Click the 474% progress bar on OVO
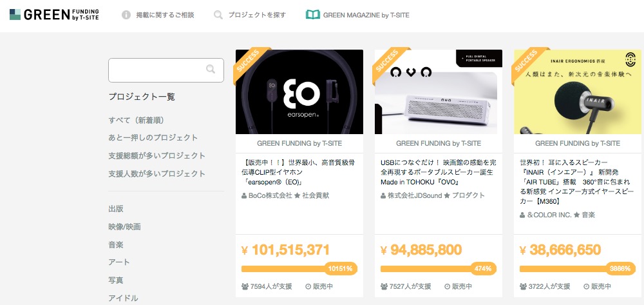Viewport: 644px width, 305px height. coord(438,269)
